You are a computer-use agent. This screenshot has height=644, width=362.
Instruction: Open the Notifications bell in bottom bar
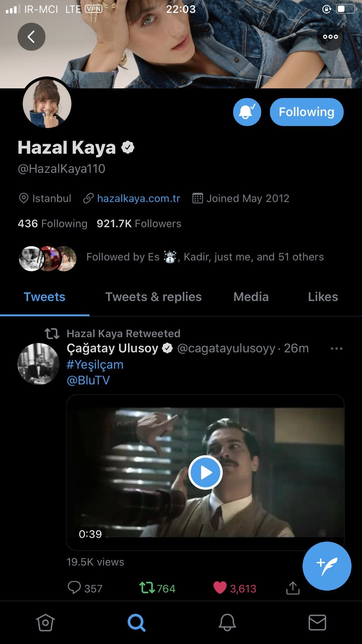(x=227, y=622)
